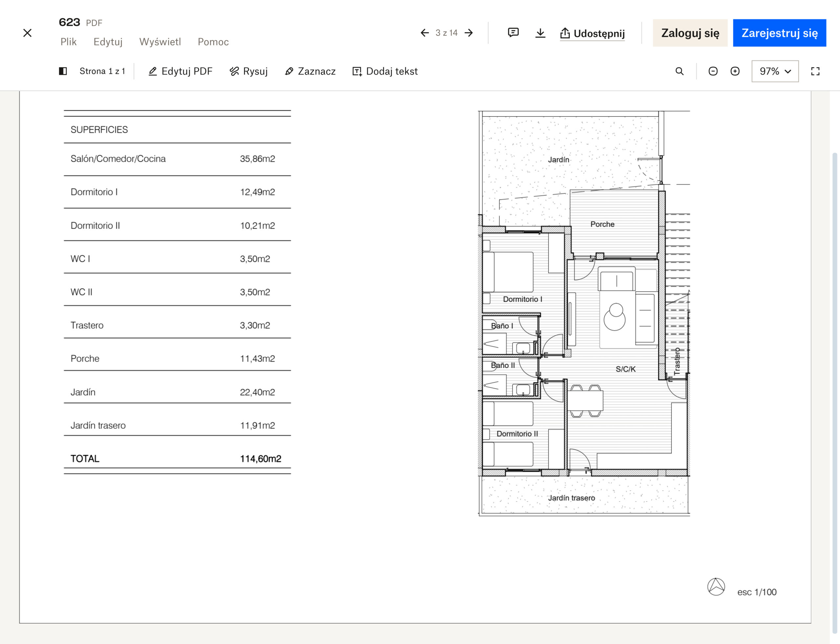Click 'TOTAL' table row label
The image size is (840, 644).
(85, 459)
